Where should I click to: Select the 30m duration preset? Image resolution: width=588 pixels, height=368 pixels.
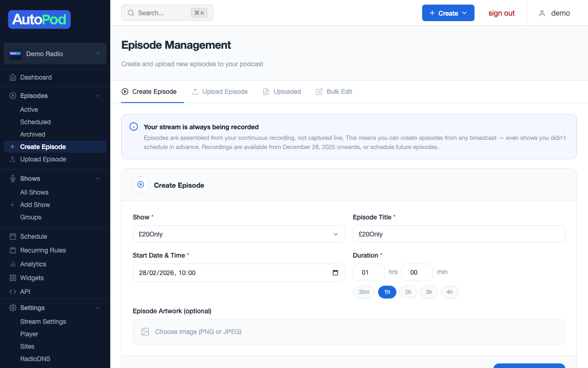tap(364, 292)
